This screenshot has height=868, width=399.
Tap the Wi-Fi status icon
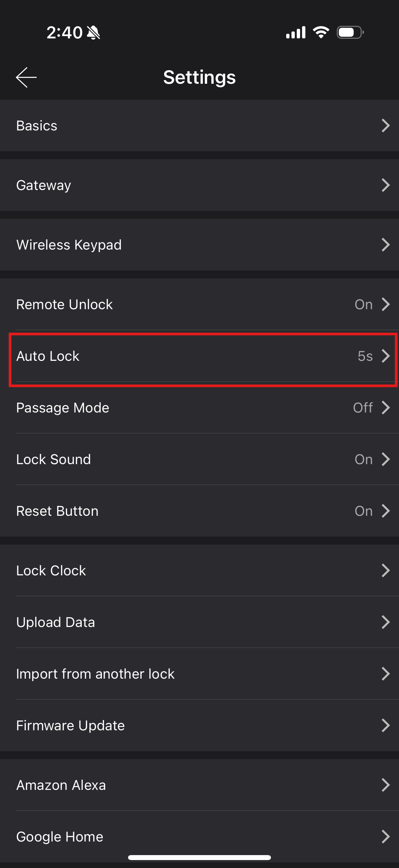coord(321,32)
